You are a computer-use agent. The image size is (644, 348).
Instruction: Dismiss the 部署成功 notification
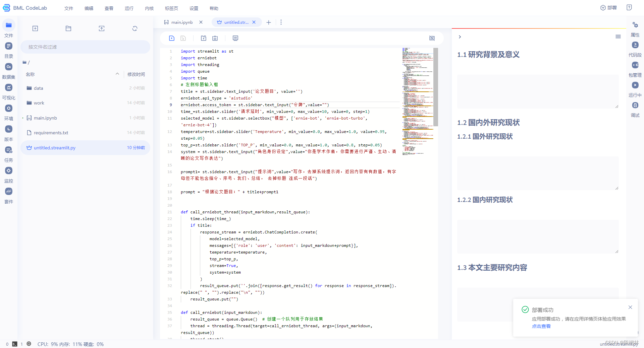630,307
